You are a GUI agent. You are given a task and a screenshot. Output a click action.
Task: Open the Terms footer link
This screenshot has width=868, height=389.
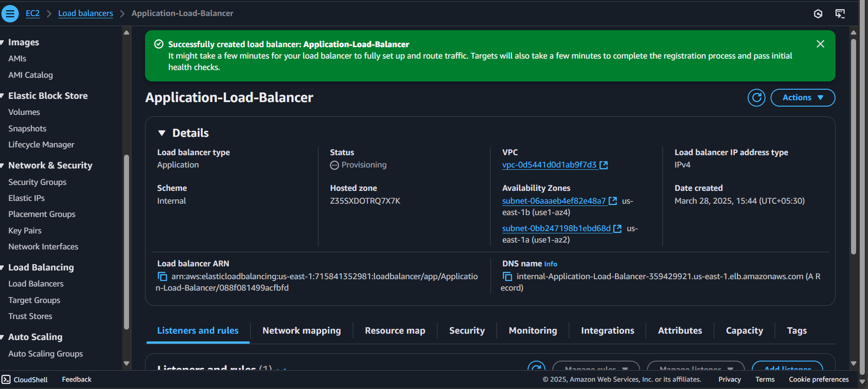(765, 379)
